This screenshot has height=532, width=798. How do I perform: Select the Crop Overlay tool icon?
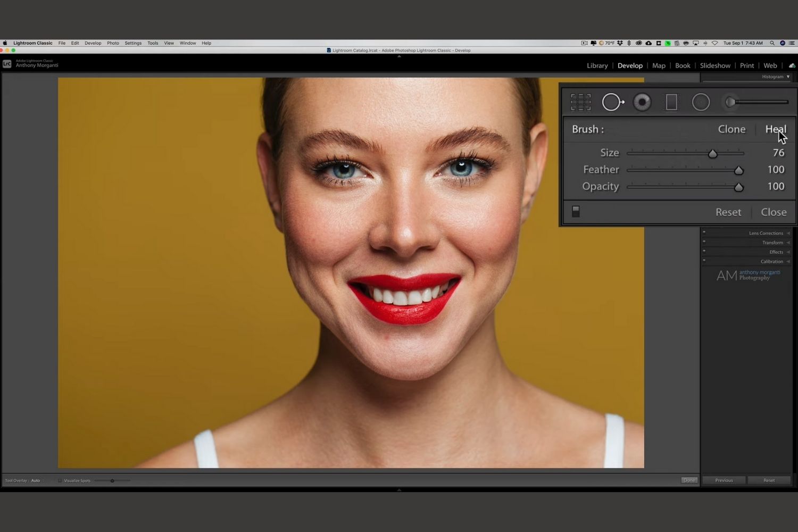tap(580, 102)
